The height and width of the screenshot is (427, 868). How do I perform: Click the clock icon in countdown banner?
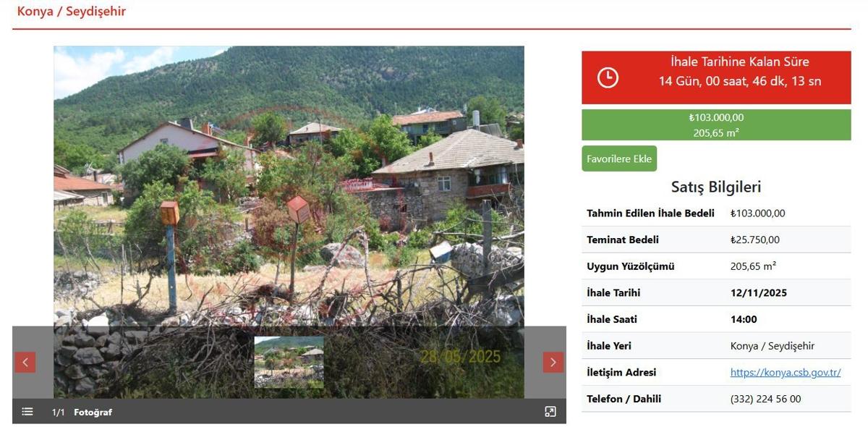coord(608,77)
